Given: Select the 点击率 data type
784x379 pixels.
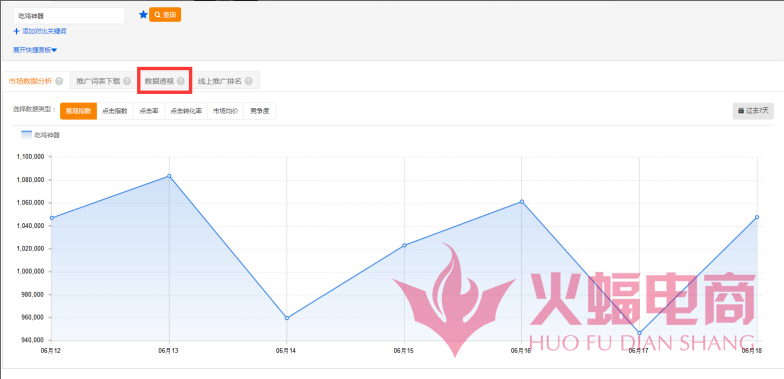Looking at the screenshot, I should 148,111.
